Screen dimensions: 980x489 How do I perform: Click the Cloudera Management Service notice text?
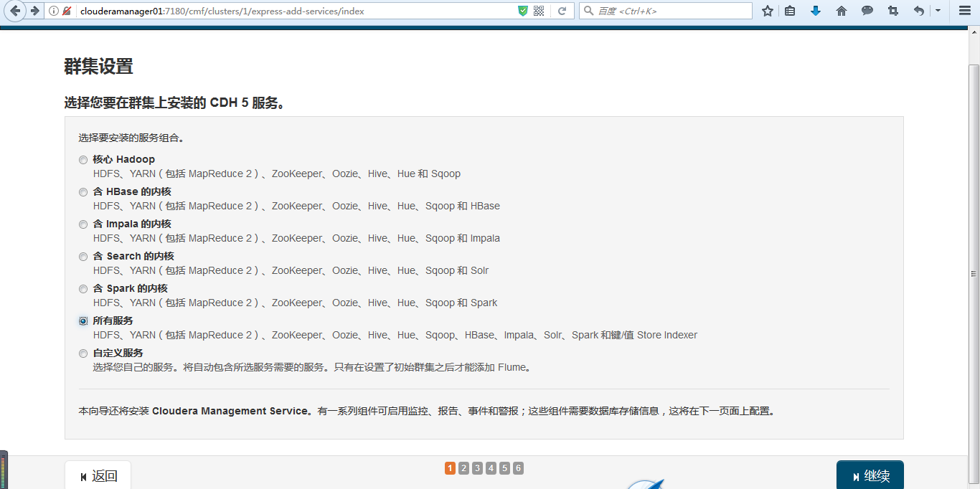(x=427, y=411)
